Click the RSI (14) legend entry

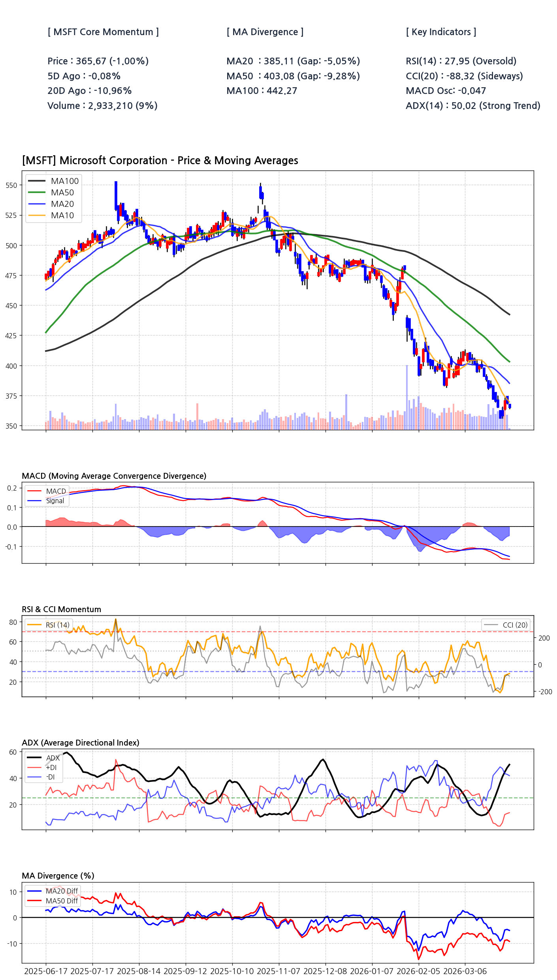pos(48,625)
